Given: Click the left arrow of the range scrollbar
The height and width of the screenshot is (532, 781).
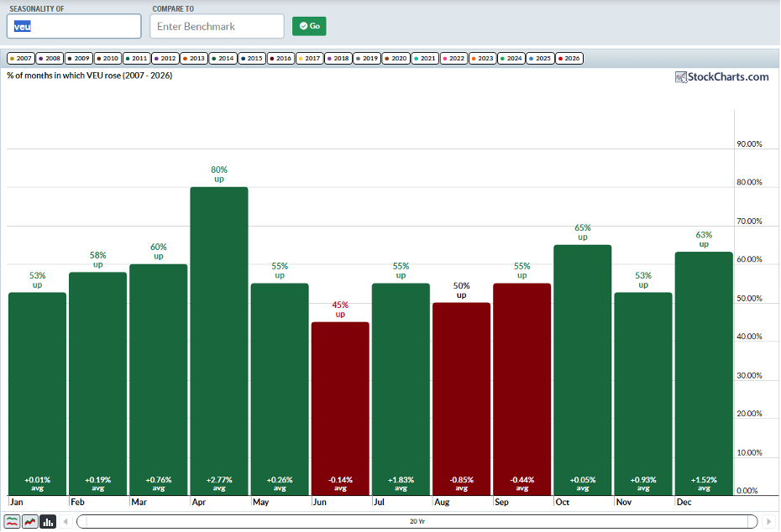Looking at the screenshot, I should pyautogui.click(x=66, y=522).
